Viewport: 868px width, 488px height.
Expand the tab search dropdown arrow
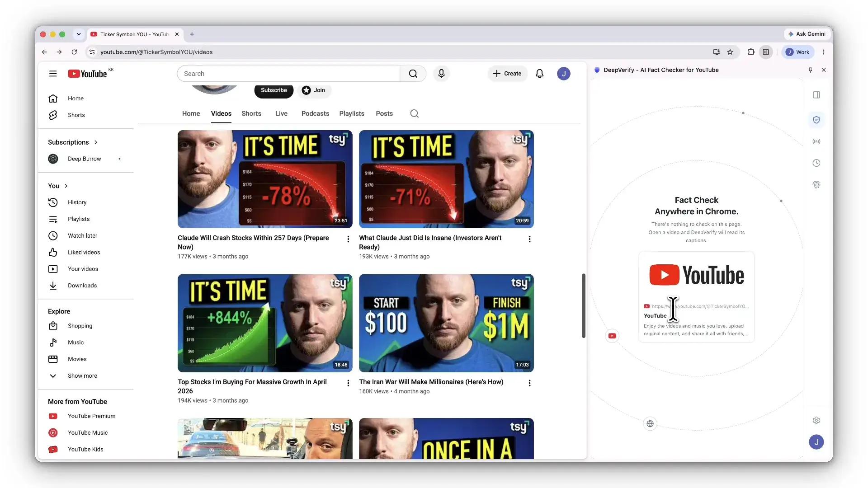pyautogui.click(x=79, y=34)
